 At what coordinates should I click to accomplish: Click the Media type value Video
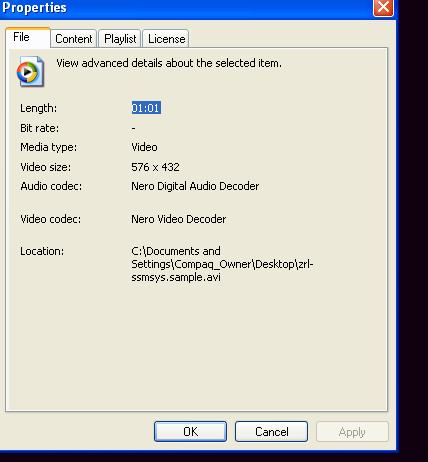pos(144,147)
